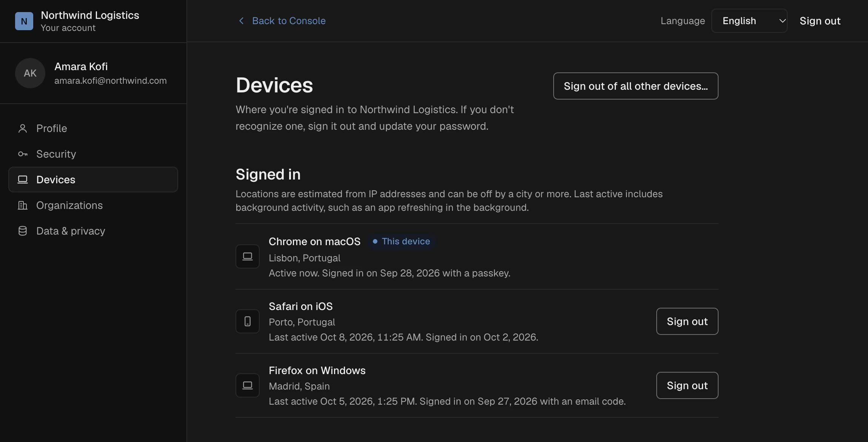Click the Your account subtitle
This screenshot has width=868, height=442.
(68, 28)
